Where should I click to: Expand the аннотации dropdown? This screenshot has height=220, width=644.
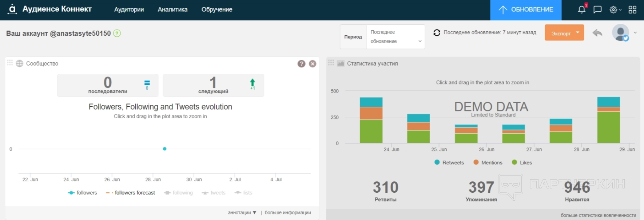point(242,213)
